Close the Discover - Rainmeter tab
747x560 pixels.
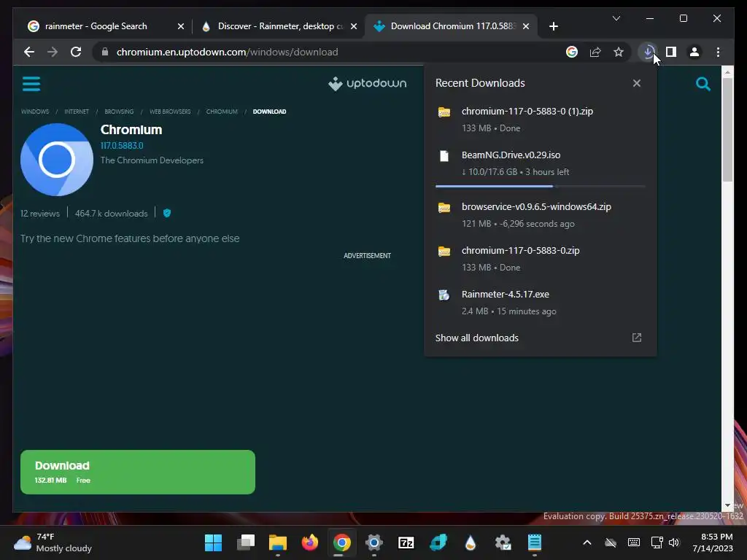(354, 26)
